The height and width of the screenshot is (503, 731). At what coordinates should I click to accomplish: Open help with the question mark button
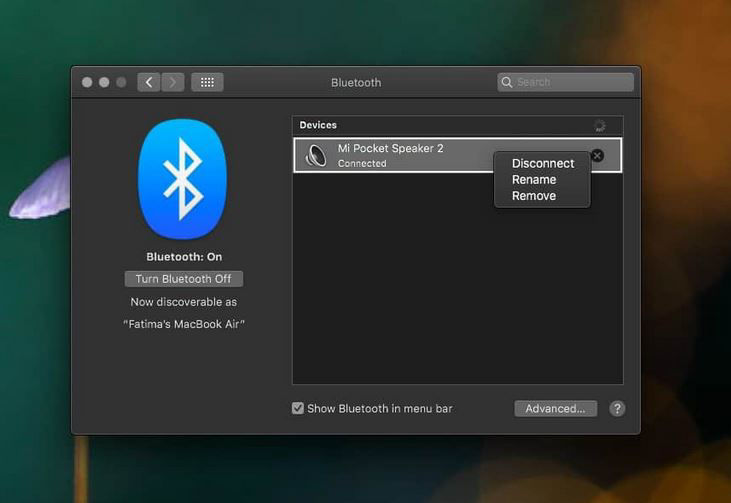point(617,409)
